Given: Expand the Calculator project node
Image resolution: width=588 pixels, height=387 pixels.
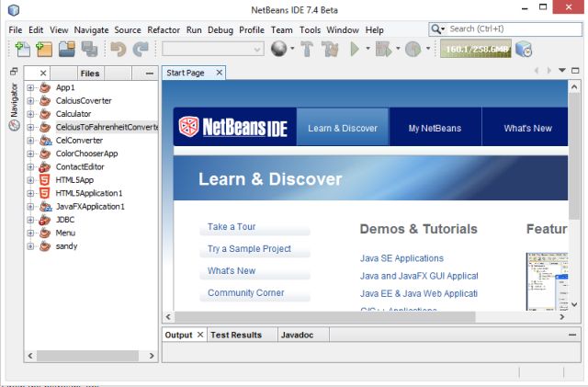Looking at the screenshot, I should click(30, 114).
